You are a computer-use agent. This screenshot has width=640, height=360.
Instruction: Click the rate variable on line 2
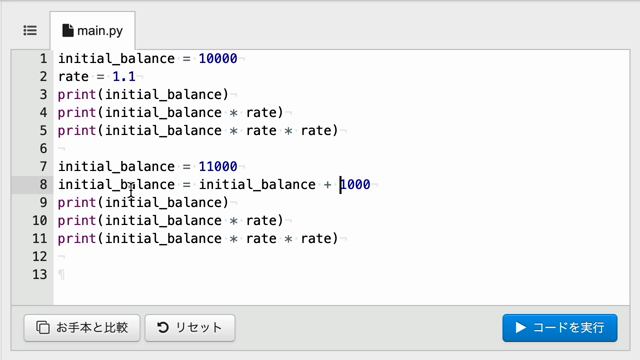coord(73,77)
